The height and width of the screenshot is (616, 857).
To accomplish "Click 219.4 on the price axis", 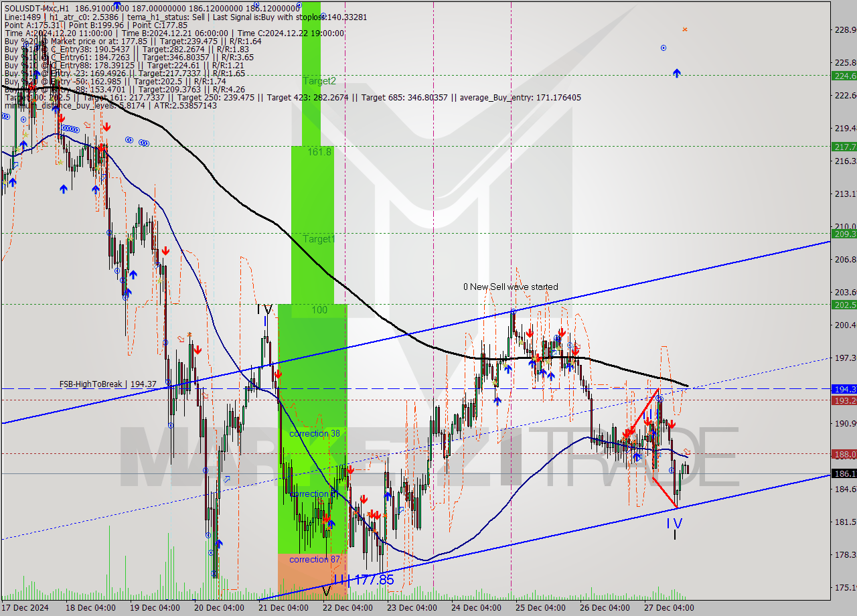I will click(845, 128).
